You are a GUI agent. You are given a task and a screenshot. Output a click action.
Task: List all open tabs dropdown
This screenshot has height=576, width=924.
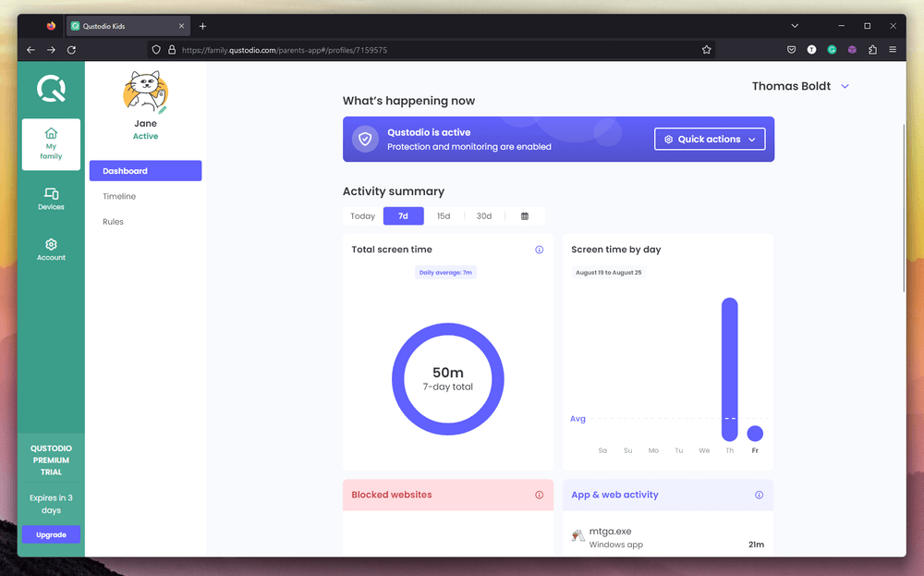tap(795, 26)
